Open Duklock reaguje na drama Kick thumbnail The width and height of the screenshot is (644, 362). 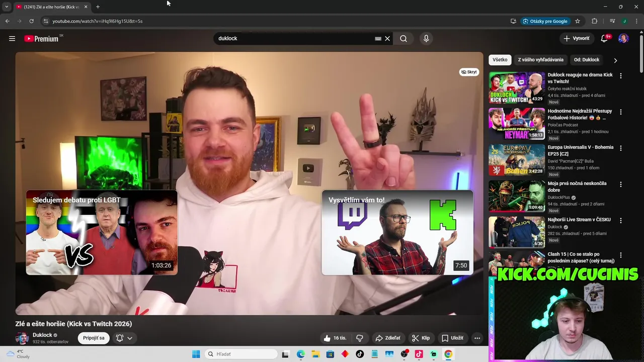[517, 87]
